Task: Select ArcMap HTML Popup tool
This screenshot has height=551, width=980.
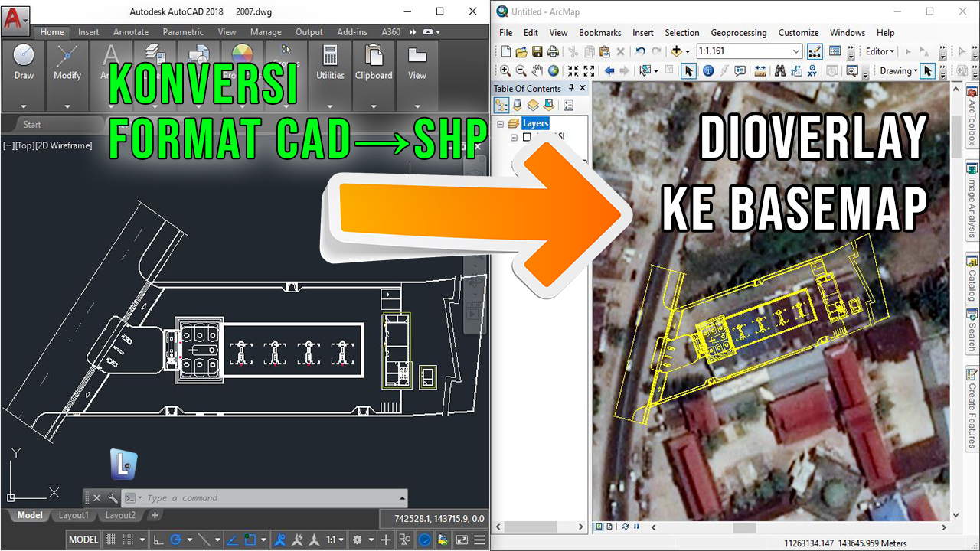Action: click(x=740, y=71)
